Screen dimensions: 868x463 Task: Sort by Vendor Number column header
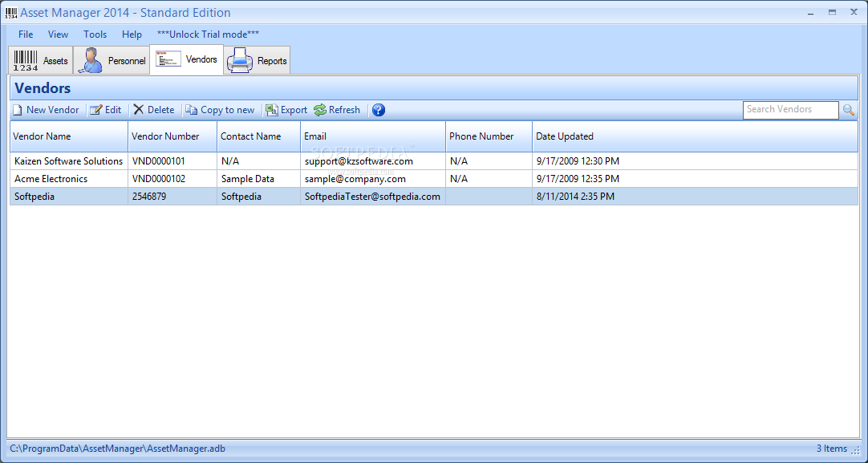[x=172, y=136]
